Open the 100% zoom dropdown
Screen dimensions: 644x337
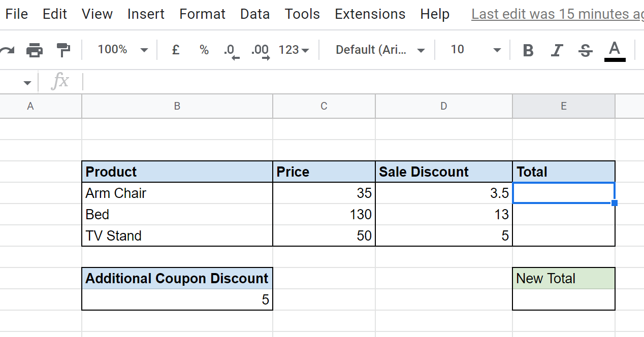point(122,50)
